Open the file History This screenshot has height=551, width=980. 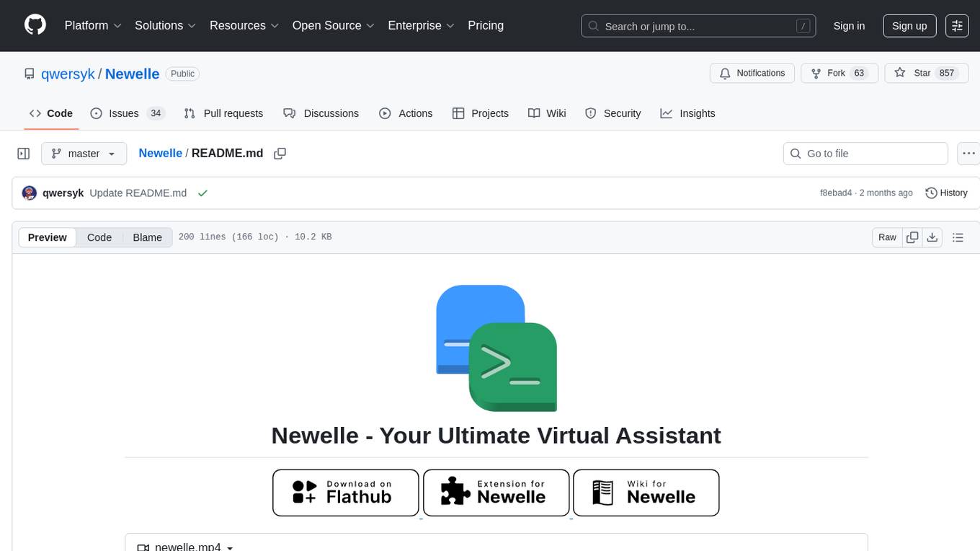coord(946,193)
